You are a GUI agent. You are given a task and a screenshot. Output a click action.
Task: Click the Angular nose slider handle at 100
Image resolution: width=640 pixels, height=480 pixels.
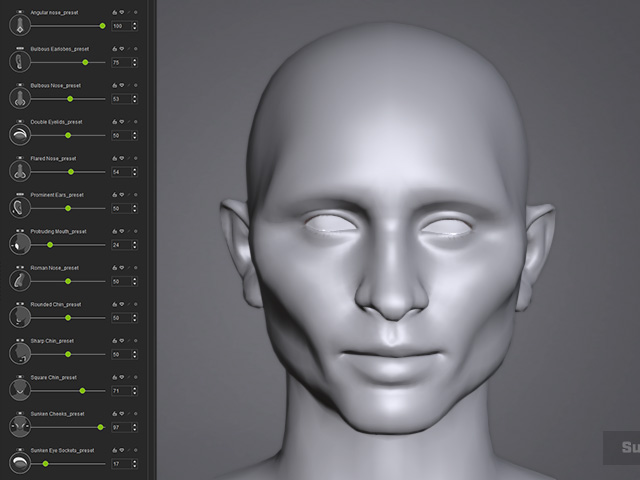(x=102, y=26)
